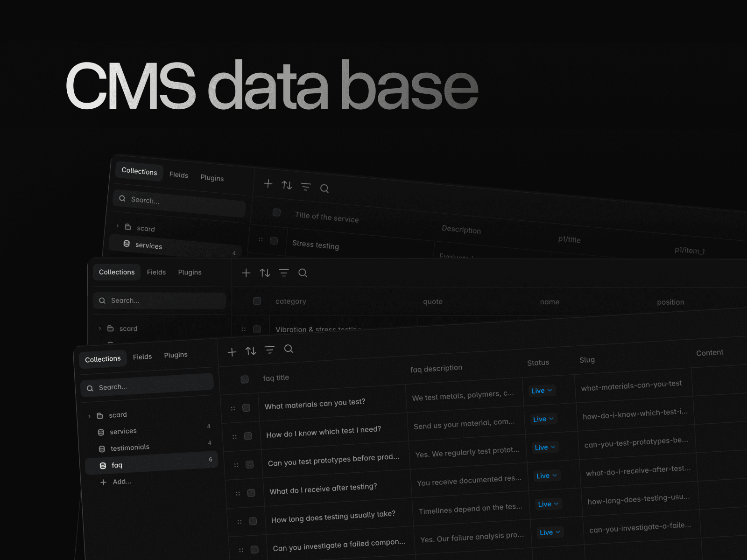The image size is (747, 560).
Task: Click the add (+) icon in the testimonials window toolbar
Action: (246, 273)
